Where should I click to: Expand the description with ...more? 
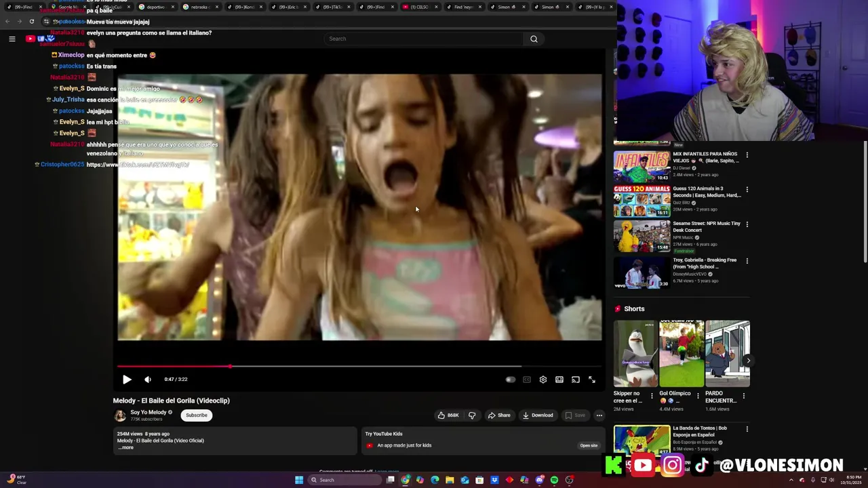tap(126, 448)
